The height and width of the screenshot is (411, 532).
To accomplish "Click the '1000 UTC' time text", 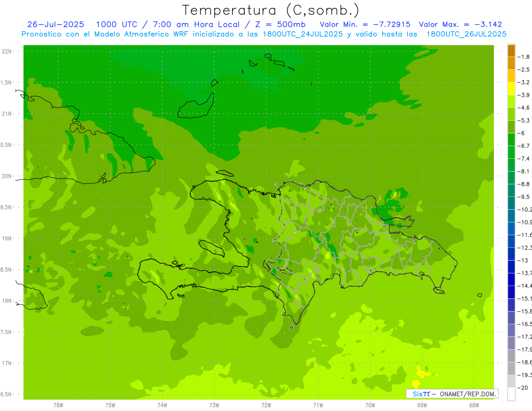I will coord(117,24).
